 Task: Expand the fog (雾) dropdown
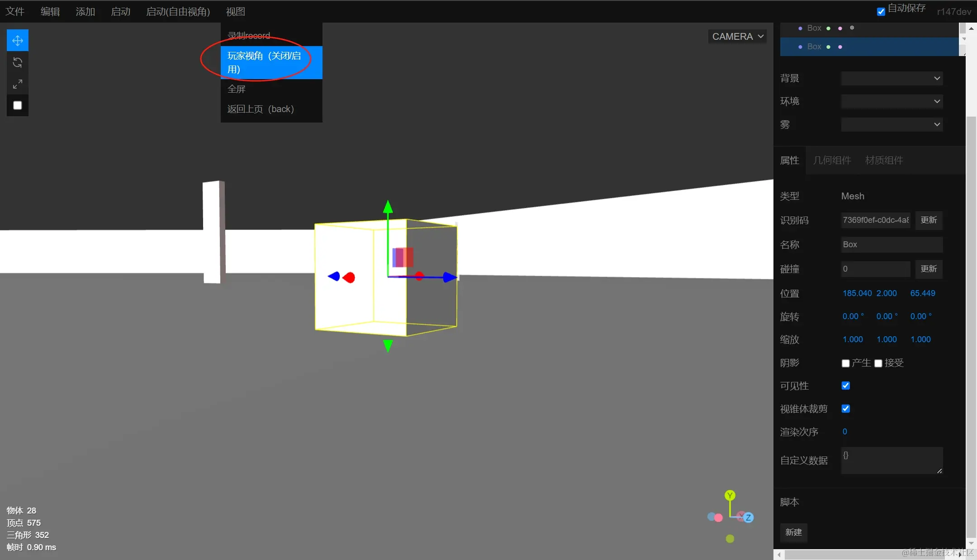click(x=892, y=124)
